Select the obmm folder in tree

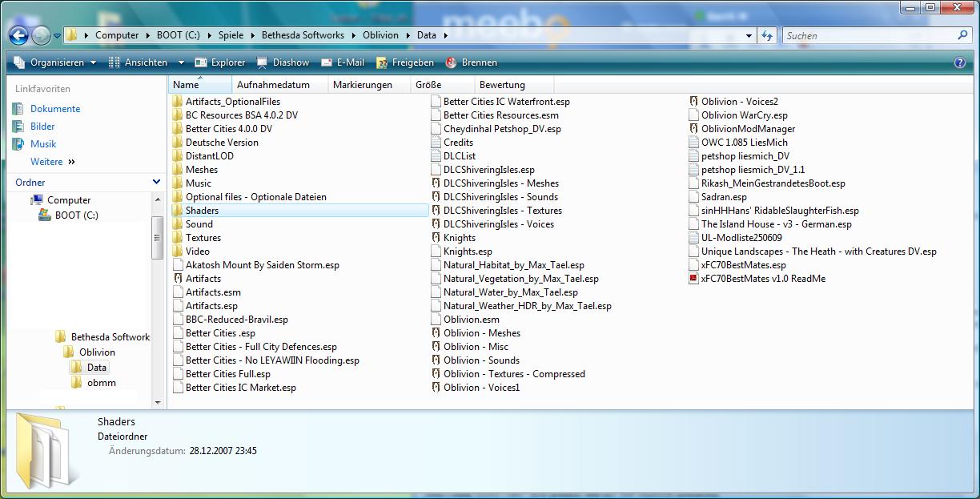coord(101,383)
